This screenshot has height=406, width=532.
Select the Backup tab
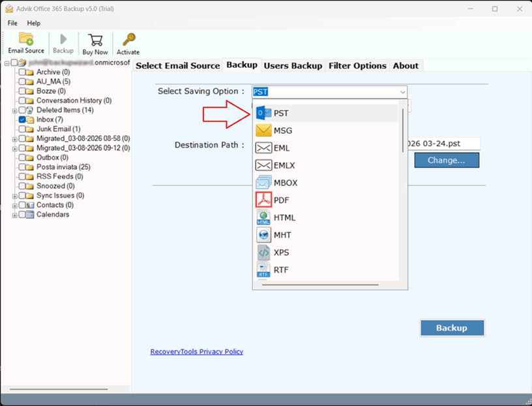point(242,65)
